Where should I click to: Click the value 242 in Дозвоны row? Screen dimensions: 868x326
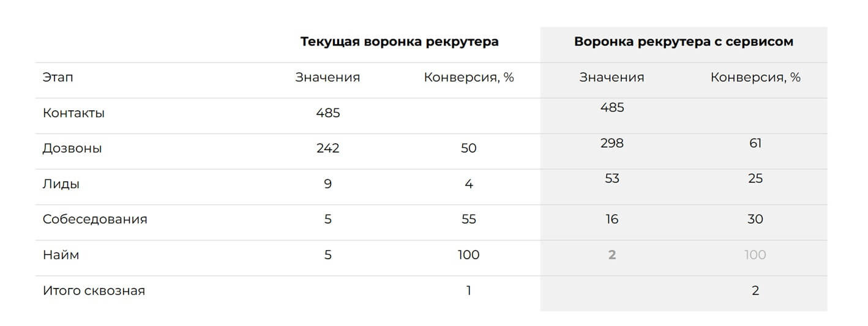pos(327,148)
